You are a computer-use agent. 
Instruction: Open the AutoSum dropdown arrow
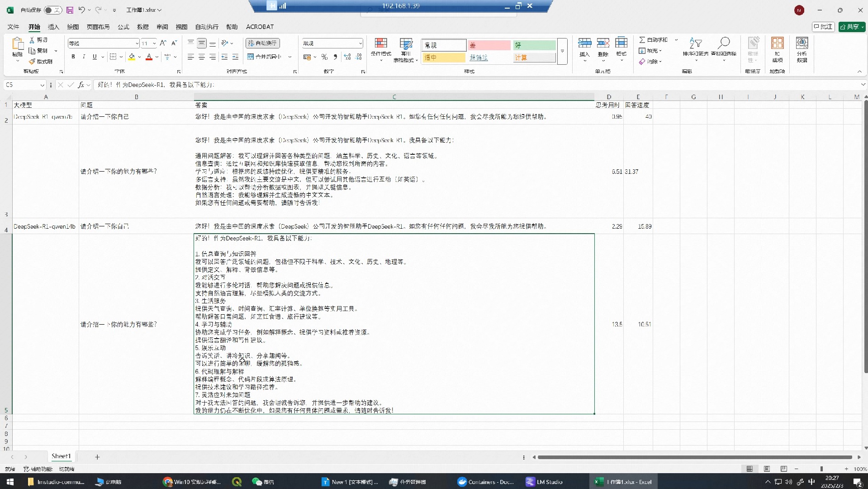click(x=676, y=40)
